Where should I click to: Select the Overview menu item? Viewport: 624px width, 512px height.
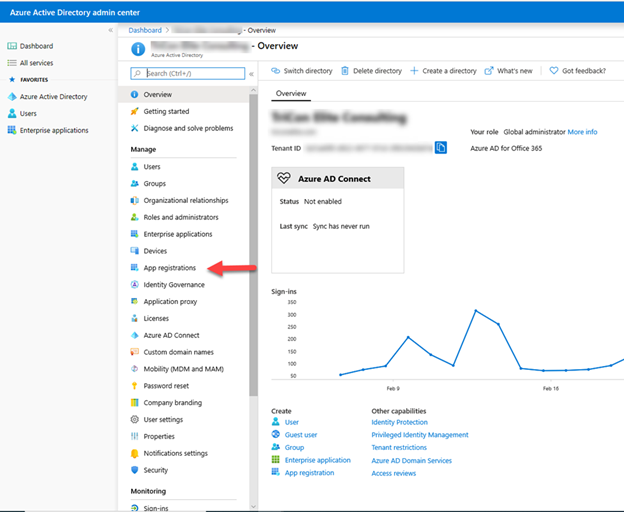tap(183, 95)
